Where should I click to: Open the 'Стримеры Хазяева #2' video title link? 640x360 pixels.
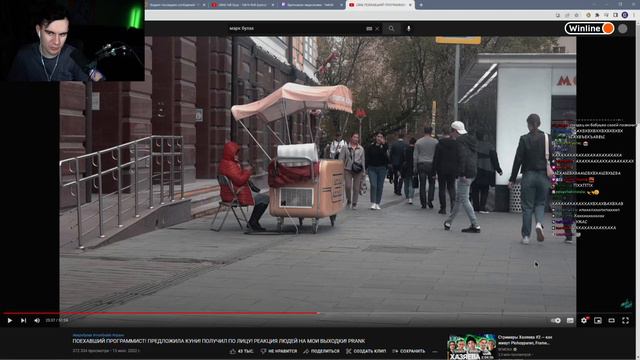[524, 340]
